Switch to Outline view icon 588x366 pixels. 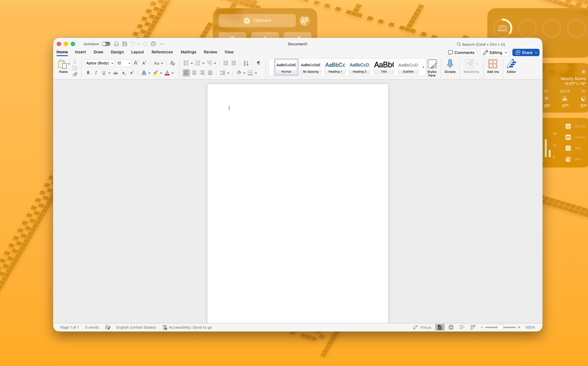coord(462,327)
